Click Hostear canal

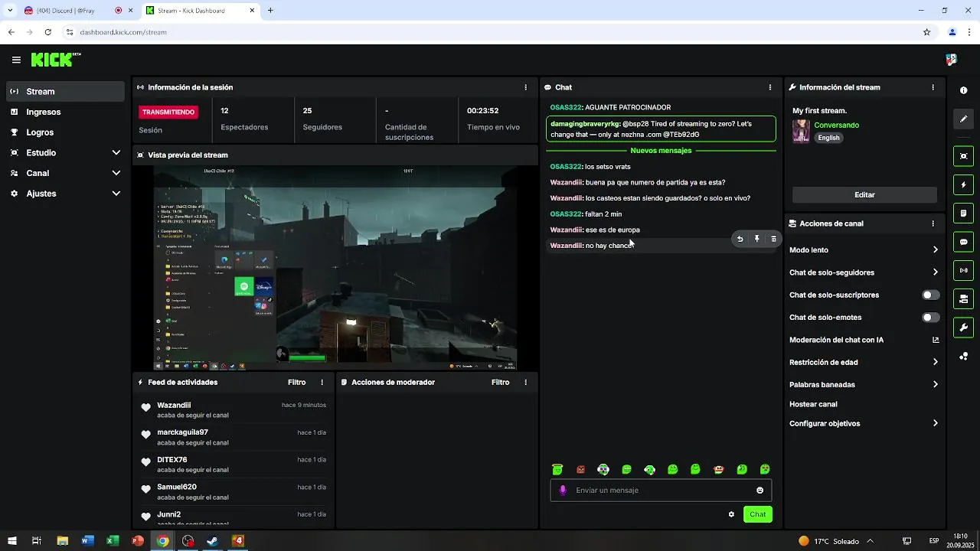point(813,404)
